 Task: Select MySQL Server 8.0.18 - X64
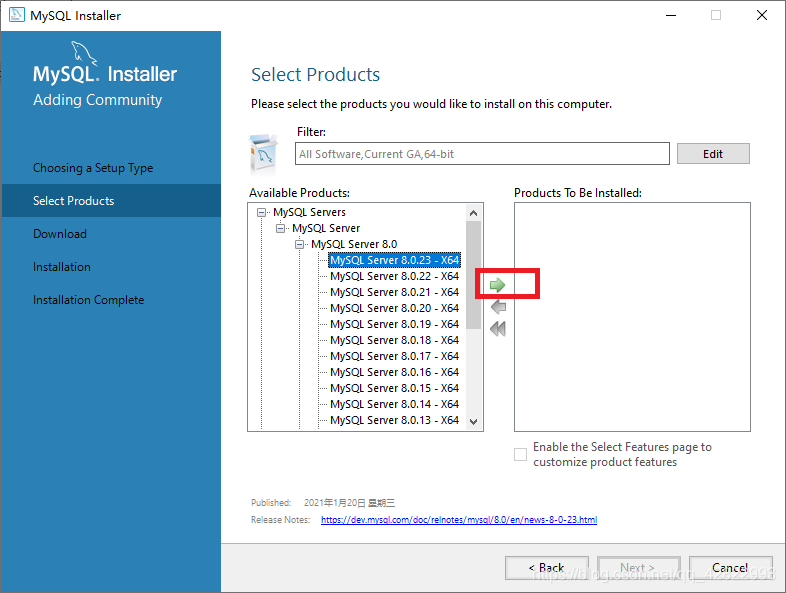pos(395,340)
